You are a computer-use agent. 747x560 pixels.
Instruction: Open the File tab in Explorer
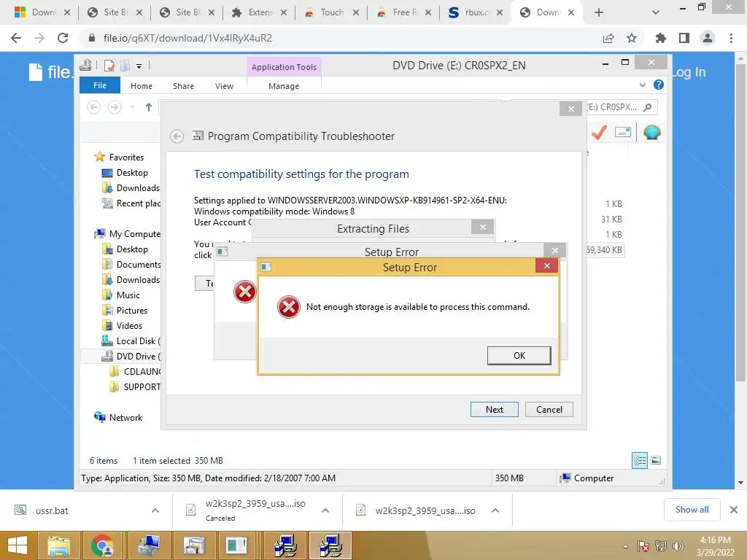click(100, 85)
